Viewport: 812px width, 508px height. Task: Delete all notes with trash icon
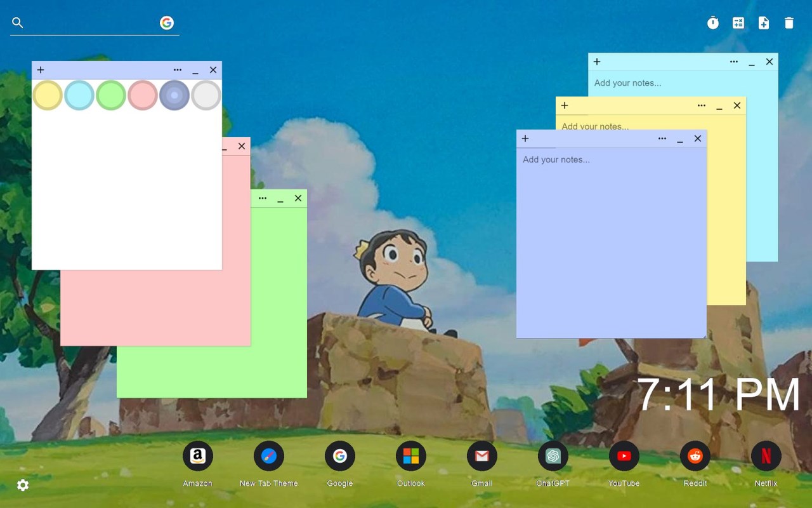[x=789, y=23]
